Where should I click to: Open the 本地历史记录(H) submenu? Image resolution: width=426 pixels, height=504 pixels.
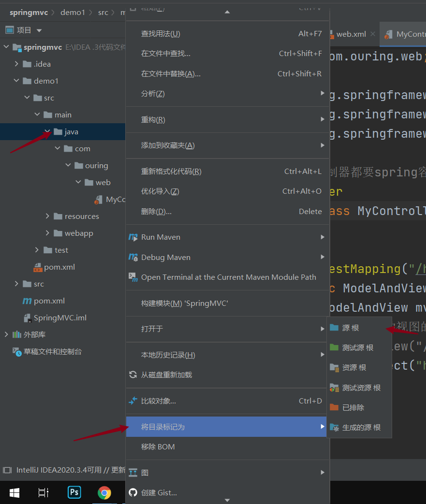pos(227,355)
